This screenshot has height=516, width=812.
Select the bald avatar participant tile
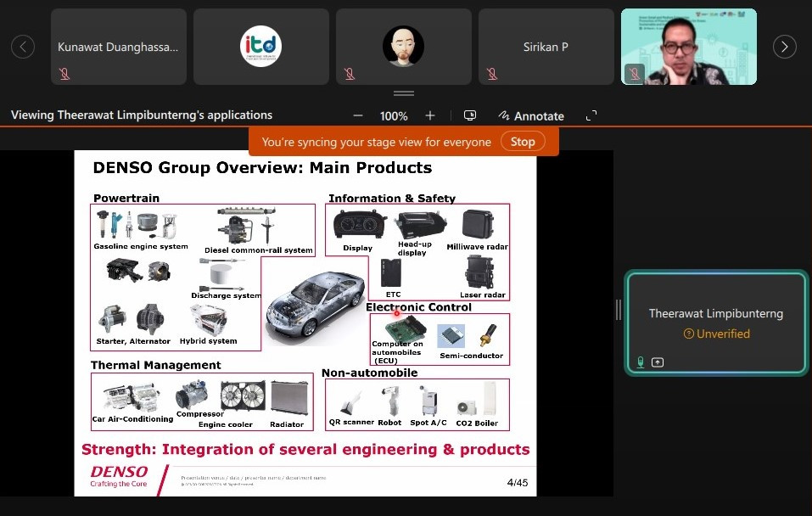point(403,47)
